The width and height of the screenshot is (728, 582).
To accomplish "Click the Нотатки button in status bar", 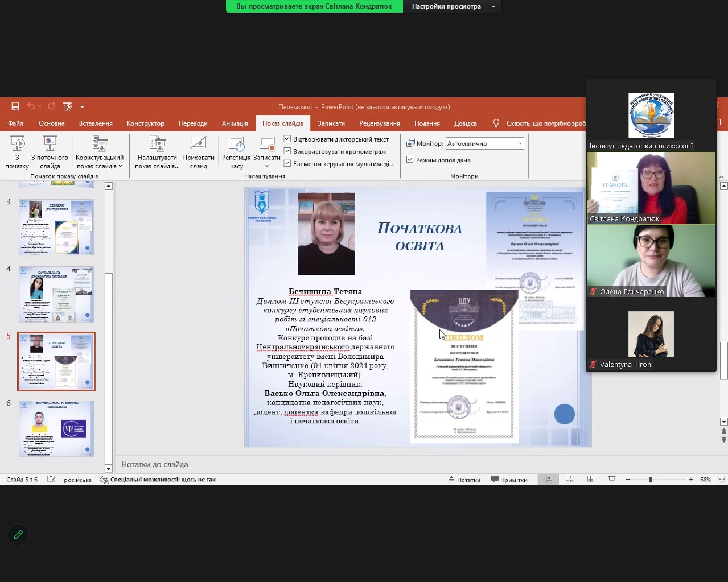I will 464,480.
